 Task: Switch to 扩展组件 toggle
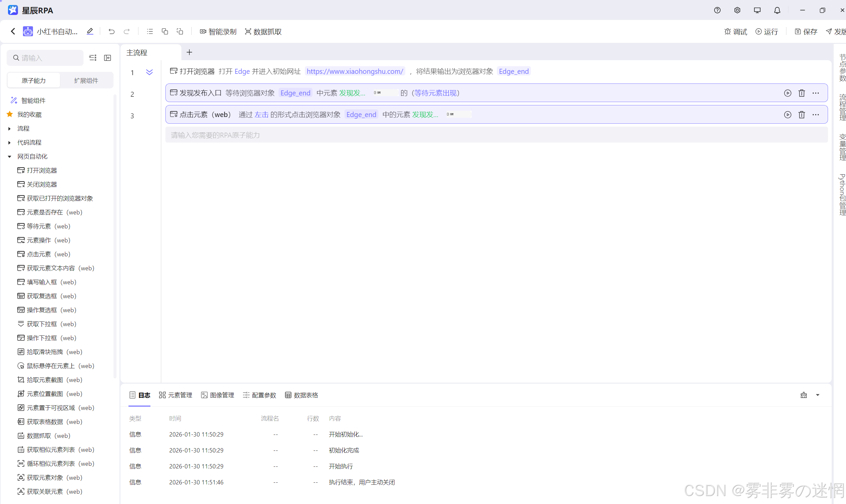pyautogui.click(x=86, y=80)
